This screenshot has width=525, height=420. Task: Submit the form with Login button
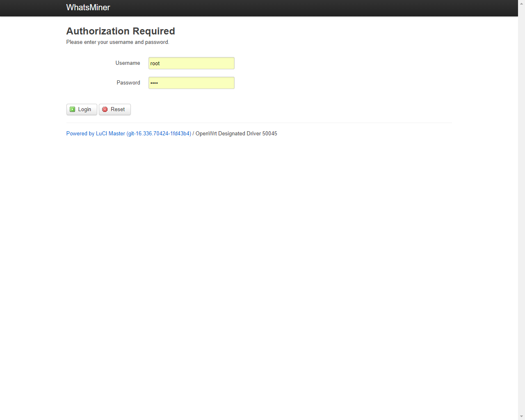tap(82, 110)
